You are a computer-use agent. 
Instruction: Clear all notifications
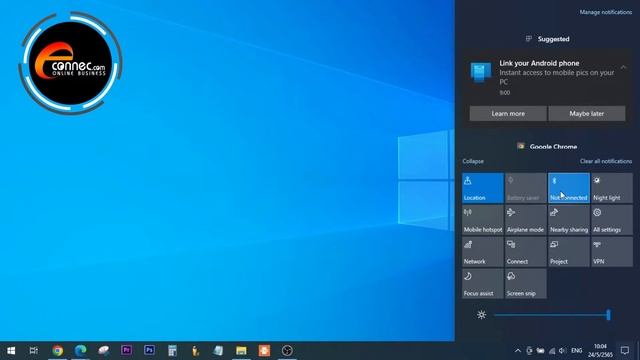pyautogui.click(x=606, y=161)
